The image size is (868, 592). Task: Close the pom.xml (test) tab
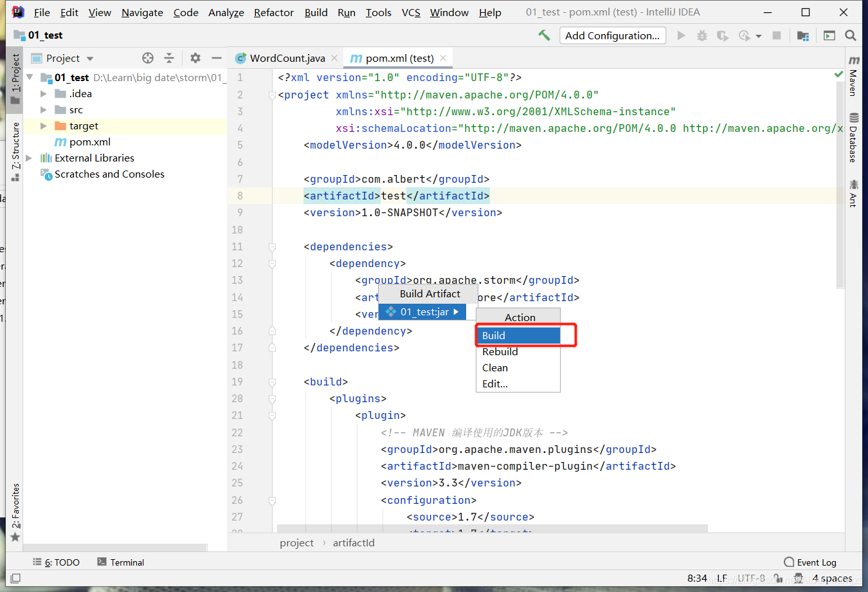443,58
